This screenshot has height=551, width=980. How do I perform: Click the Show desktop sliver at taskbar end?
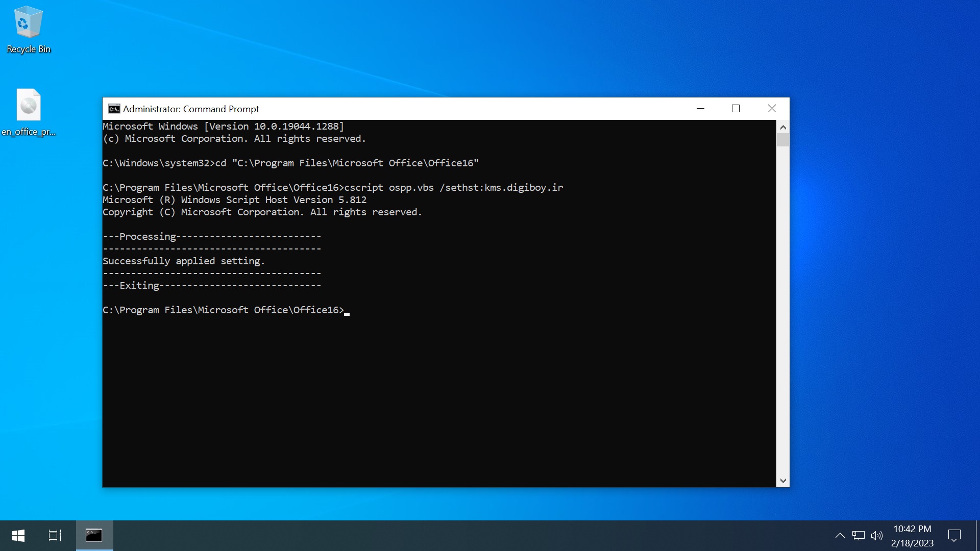tap(977, 536)
